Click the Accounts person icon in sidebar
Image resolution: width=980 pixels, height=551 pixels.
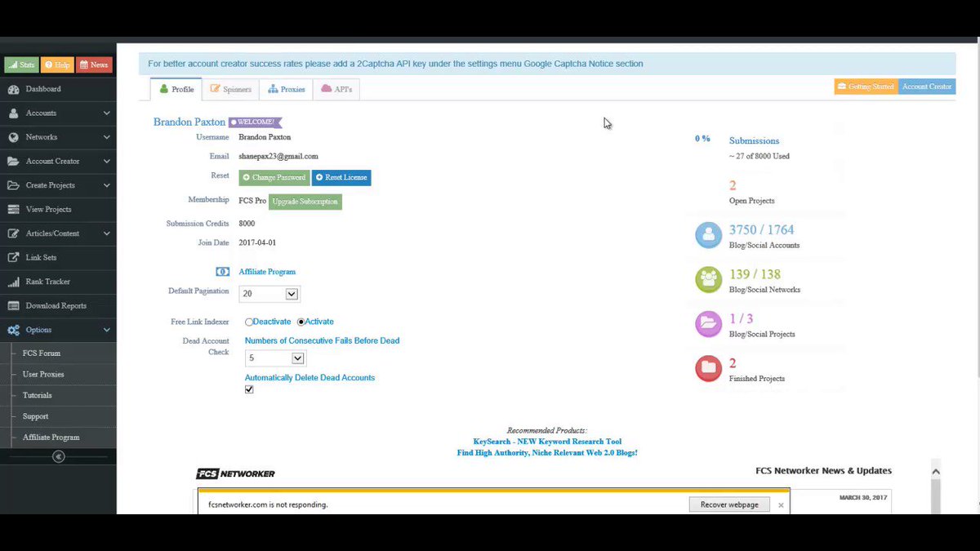click(13, 113)
